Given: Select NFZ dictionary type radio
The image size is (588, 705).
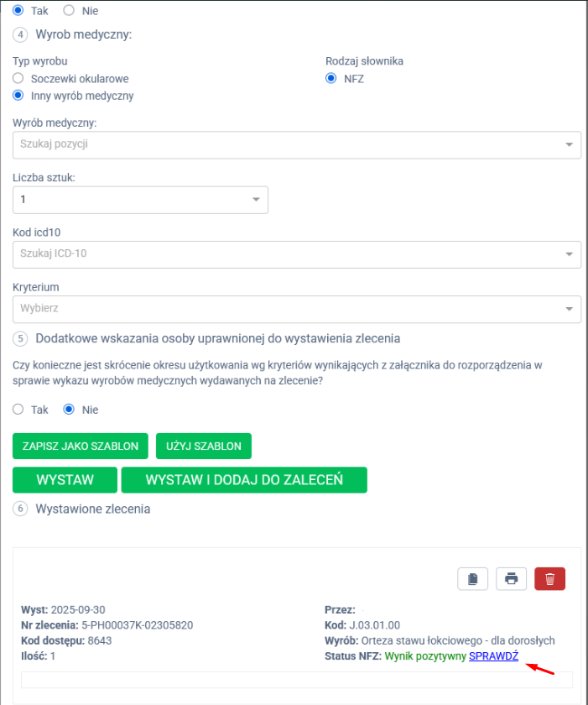Looking at the screenshot, I should [331, 78].
